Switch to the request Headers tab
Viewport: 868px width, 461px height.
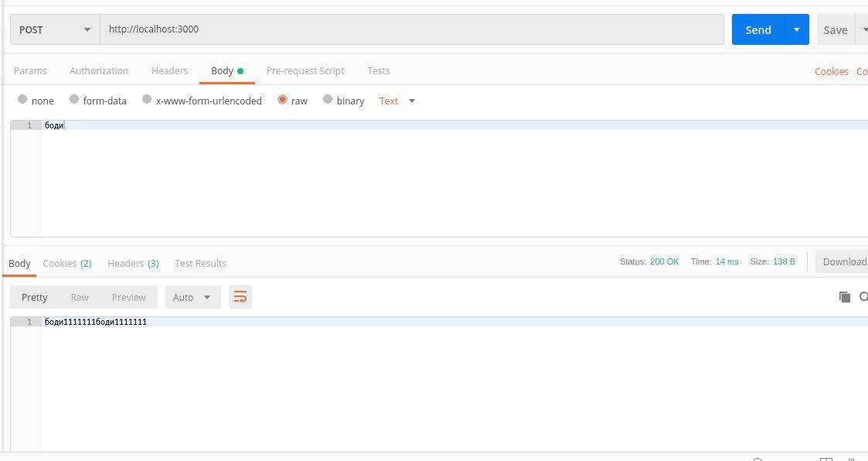(169, 71)
